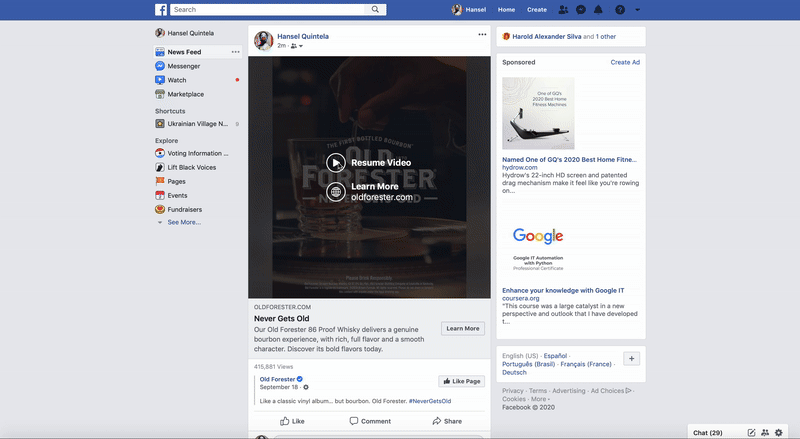Click Create Ad link
Image resolution: width=800 pixels, height=439 pixels.
[625, 62]
